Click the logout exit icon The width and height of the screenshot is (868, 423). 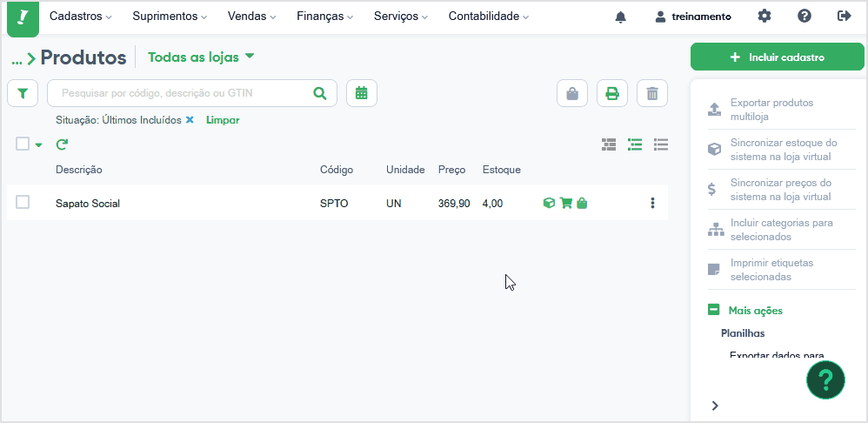[845, 16]
